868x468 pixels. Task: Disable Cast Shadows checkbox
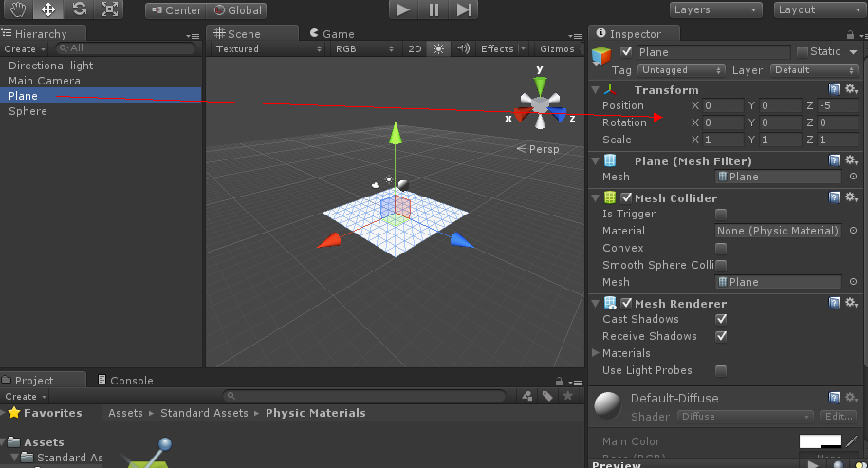pos(721,320)
